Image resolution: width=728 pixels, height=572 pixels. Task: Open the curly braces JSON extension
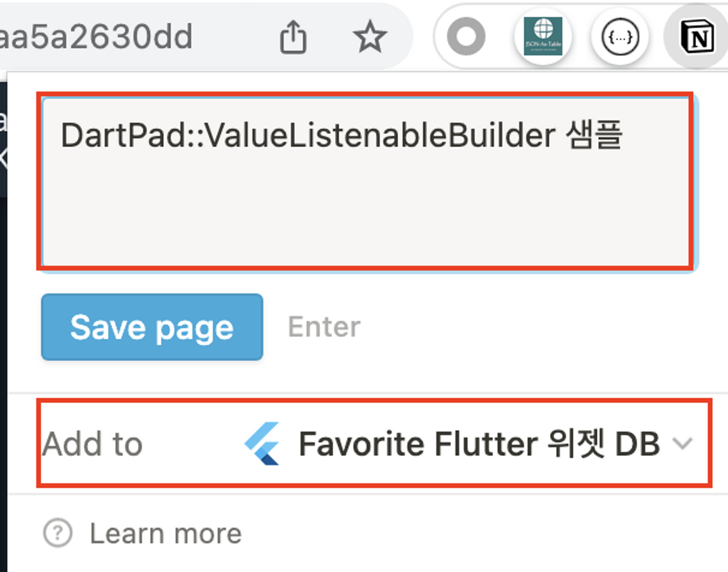(x=620, y=37)
